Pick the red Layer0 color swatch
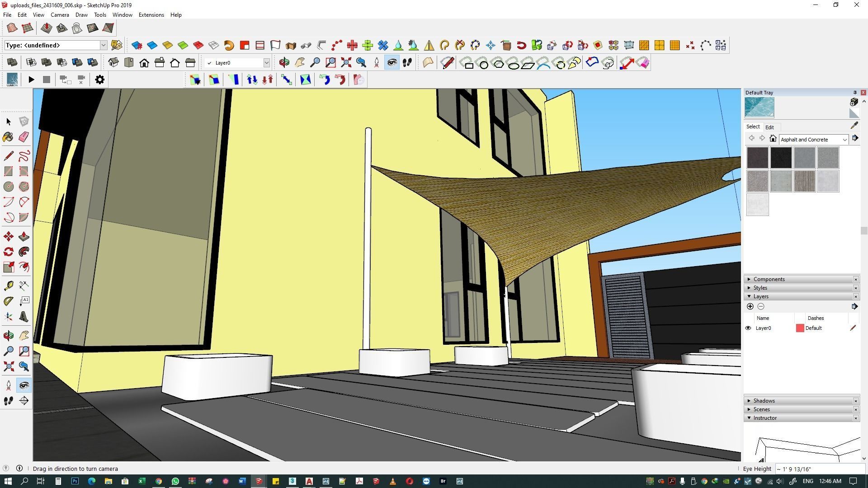The width and height of the screenshot is (868, 488). pyautogui.click(x=800, y=328)
